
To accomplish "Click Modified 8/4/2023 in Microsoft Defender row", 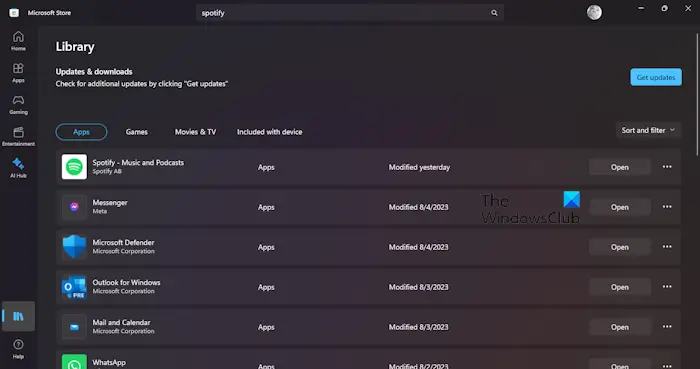I will tap(418, 247).
